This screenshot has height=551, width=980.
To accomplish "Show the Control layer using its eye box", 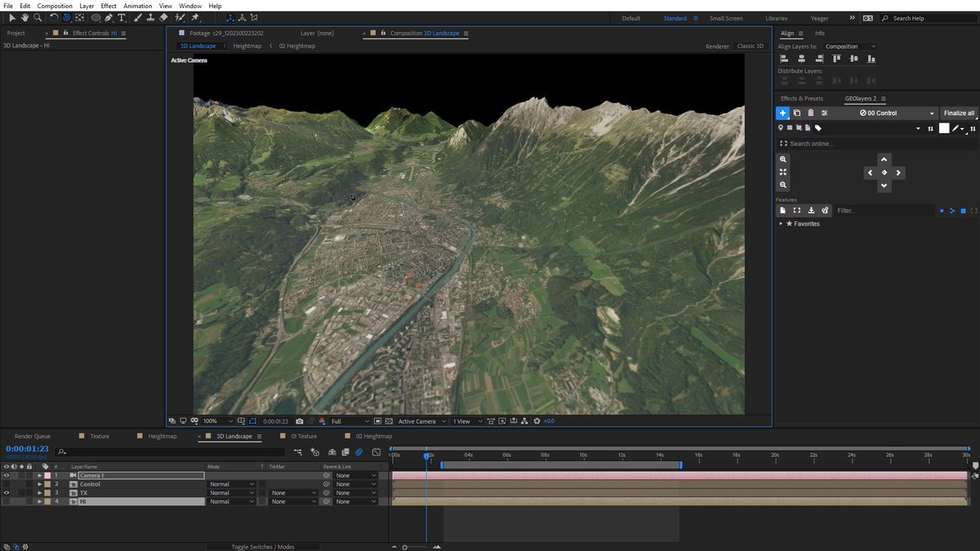I will pos(7,484).
